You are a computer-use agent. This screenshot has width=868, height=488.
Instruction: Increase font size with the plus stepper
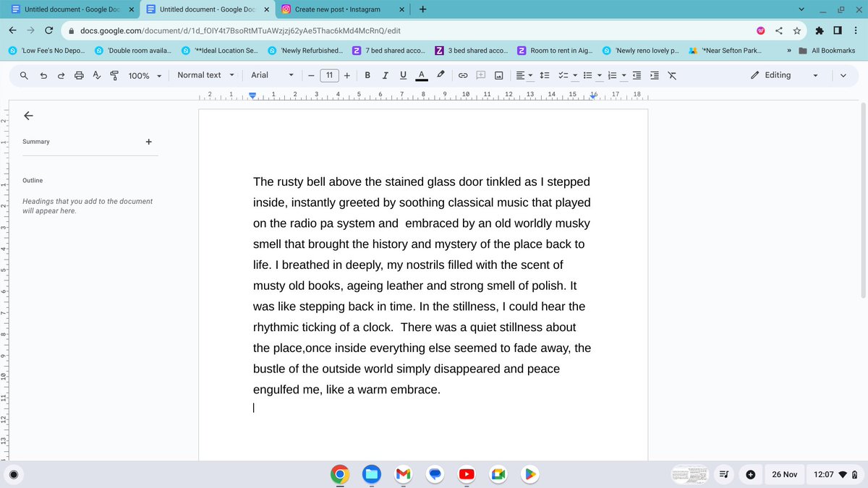pyautogui.click(x=346, y=74)
